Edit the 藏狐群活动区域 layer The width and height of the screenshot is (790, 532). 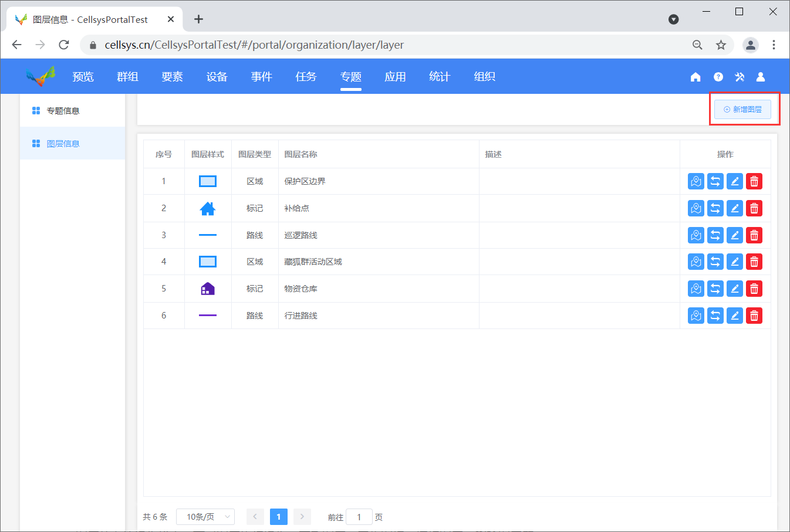tap(735, 262)
